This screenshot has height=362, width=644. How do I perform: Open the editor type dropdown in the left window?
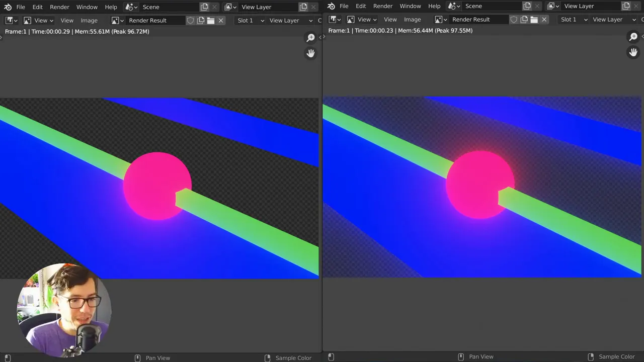coord(11,21)
